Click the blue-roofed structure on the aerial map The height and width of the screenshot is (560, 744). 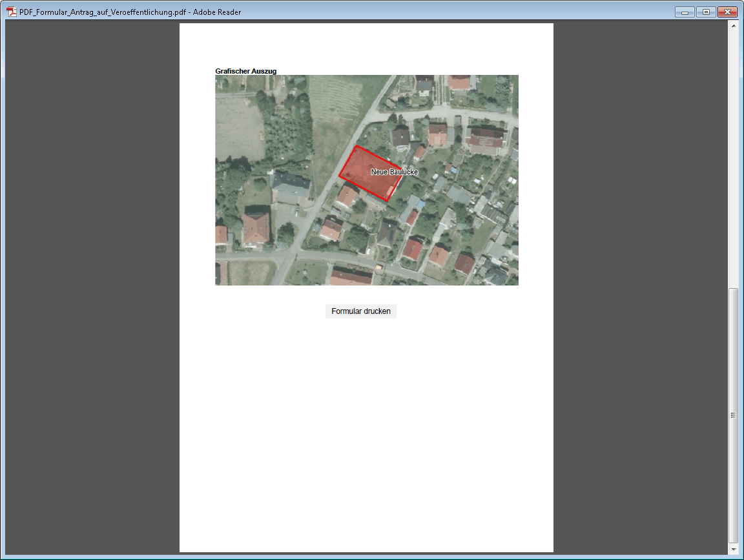(x=420, y=204)
